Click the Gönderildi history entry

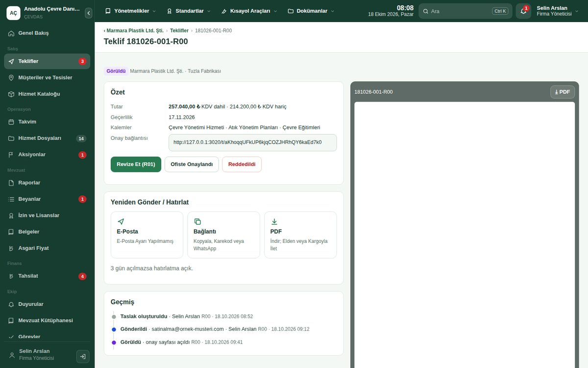(215, 329)
